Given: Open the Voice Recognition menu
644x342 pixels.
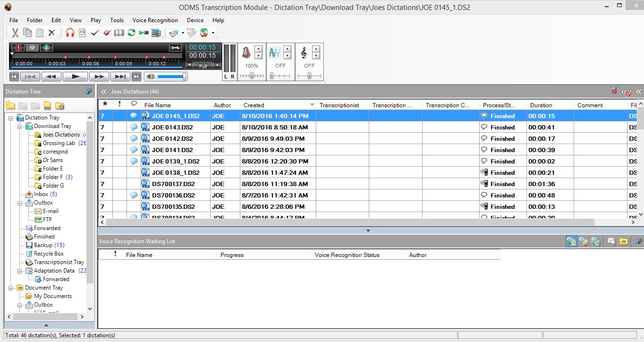Looking at the screenshot, I should pyautogui.click(x=155, y=20).
